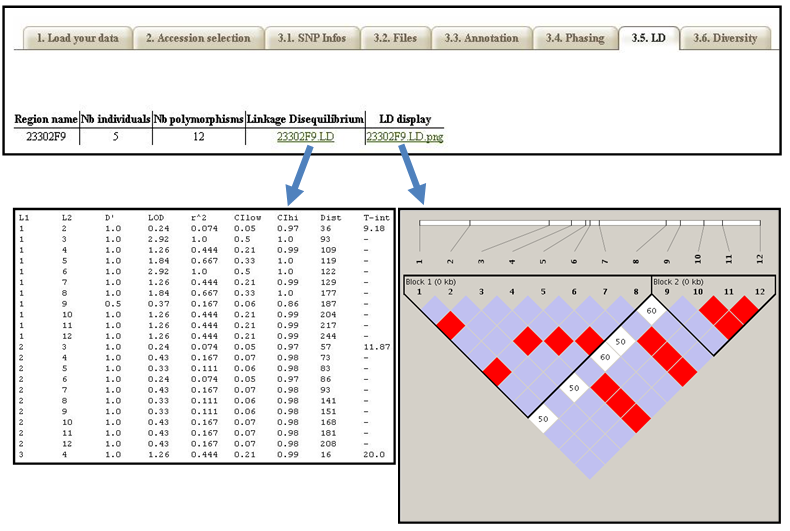Screen dimensions: 790x531
Task: Click the T-int value '9.18'
Action: (374, 228)
